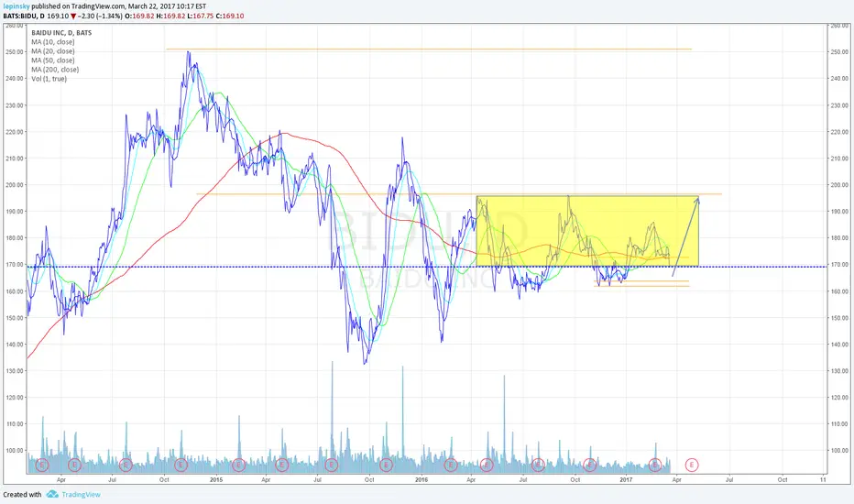Click the 170.00 label on the right price axis

coord(839,265)
